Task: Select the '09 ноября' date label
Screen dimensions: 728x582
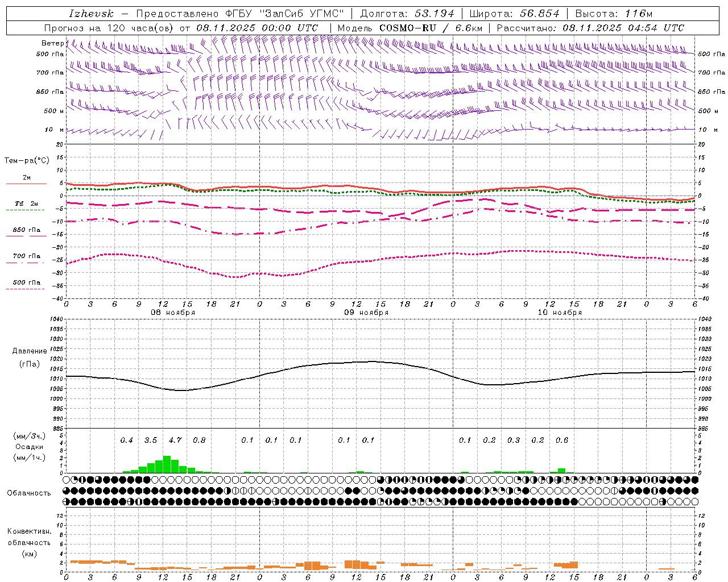Action: (366, 313)
